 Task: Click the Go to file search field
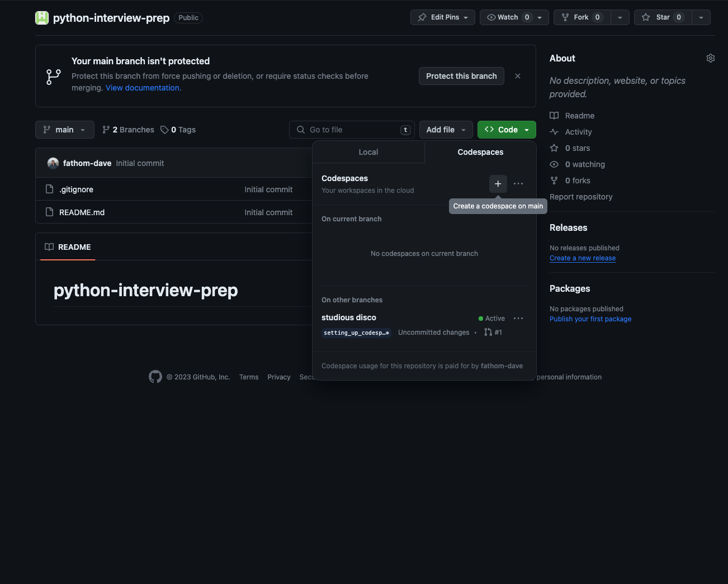pos(352,130)
